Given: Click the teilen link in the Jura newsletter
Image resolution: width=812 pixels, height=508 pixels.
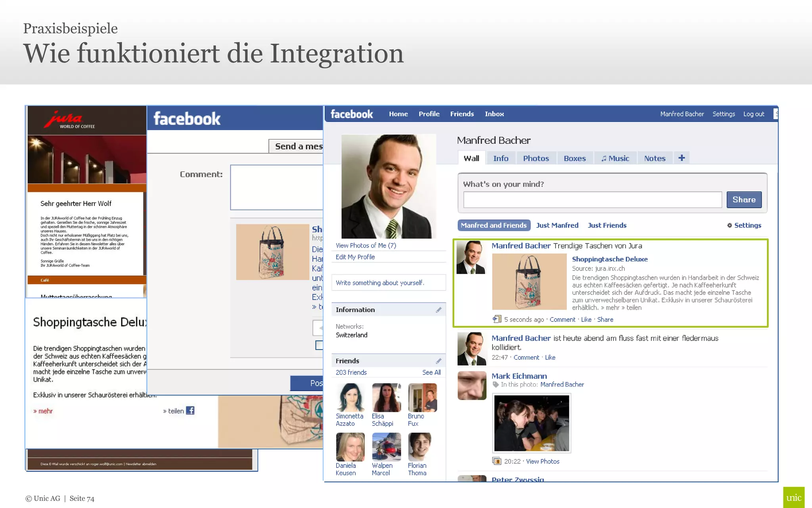Looking at the screenshot, I should [x=173, y=411].
